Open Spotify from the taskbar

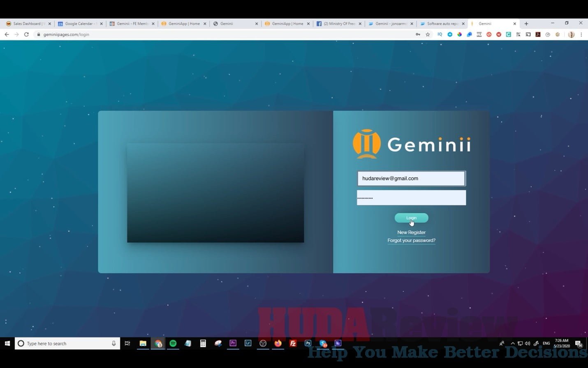(x=173, y=343)
